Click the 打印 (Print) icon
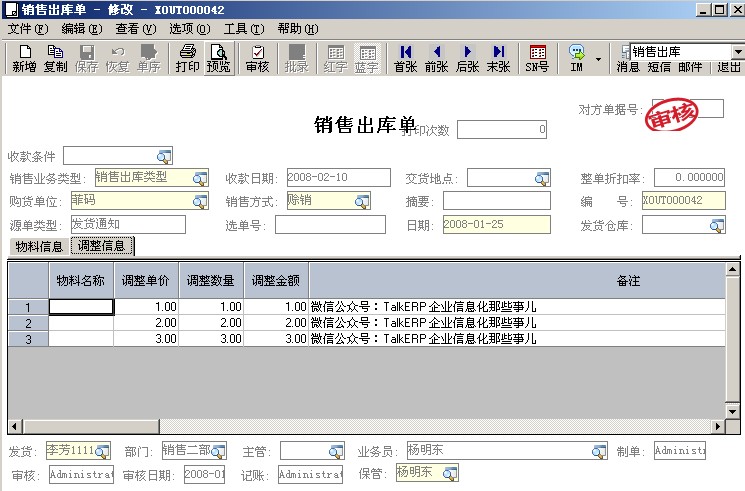The width and height of the screenshot is (745, 491). [x=188, y=58]
